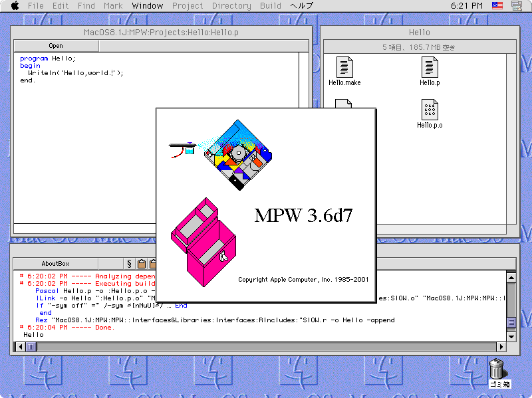Open the Find menu
The image size is (532, 398).
click(86, 6)
